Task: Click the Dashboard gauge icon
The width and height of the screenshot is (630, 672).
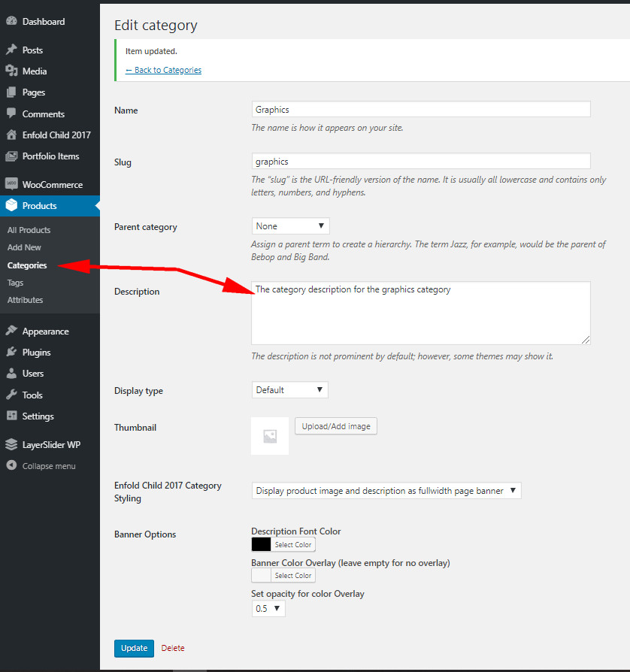Action: coord(11,21)
